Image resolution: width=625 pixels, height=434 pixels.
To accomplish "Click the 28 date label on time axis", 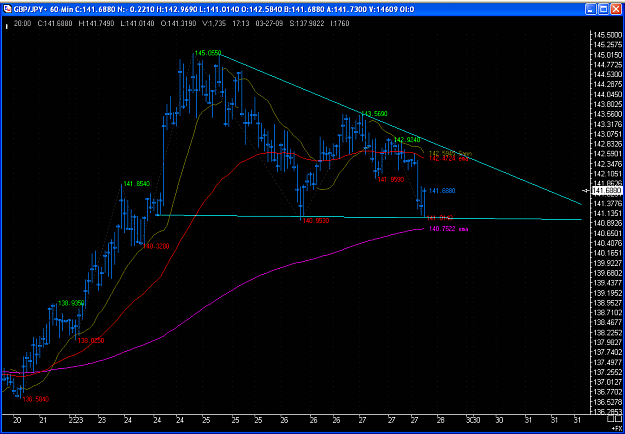I will pos(440,420).
